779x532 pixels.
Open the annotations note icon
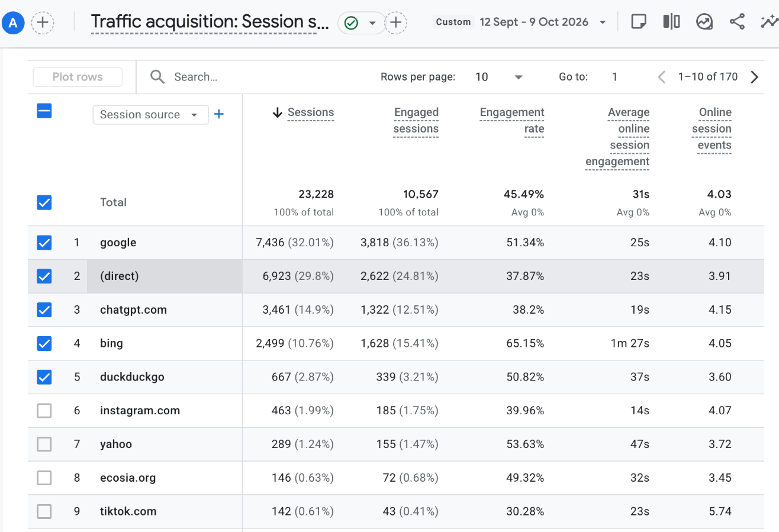(x=638, y=22)
